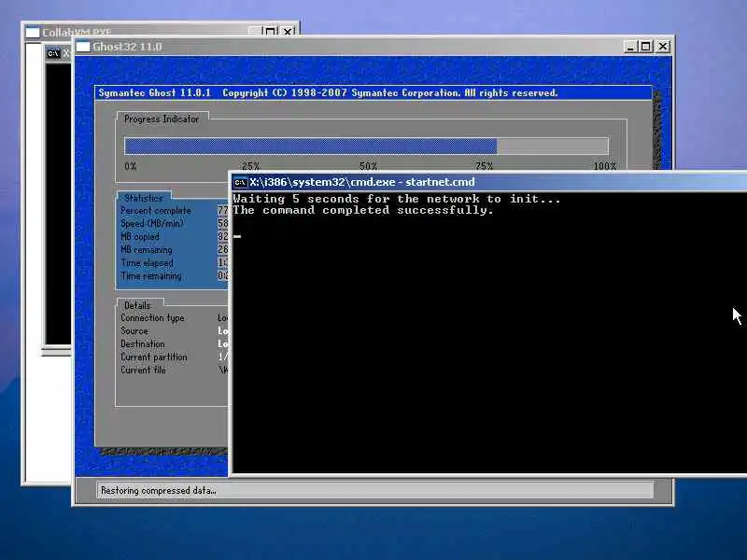Click the Current file label
747x560 pixels.
pos(143,370)
